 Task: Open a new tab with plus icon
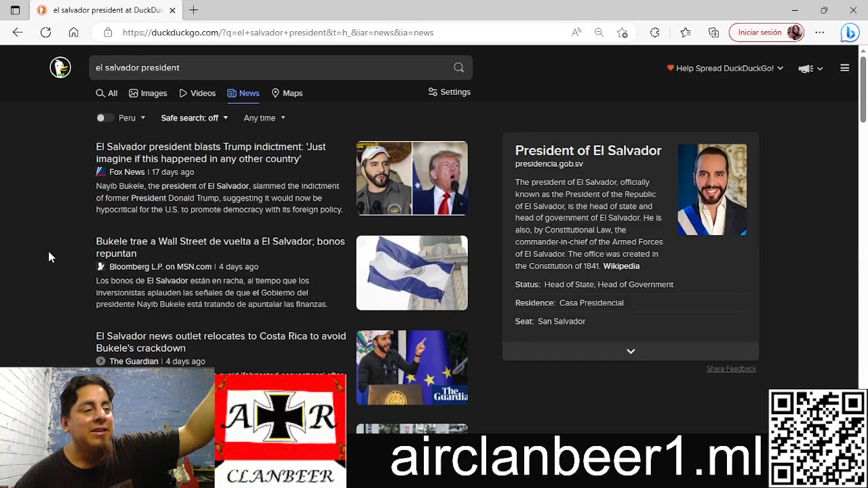[194, 10]
